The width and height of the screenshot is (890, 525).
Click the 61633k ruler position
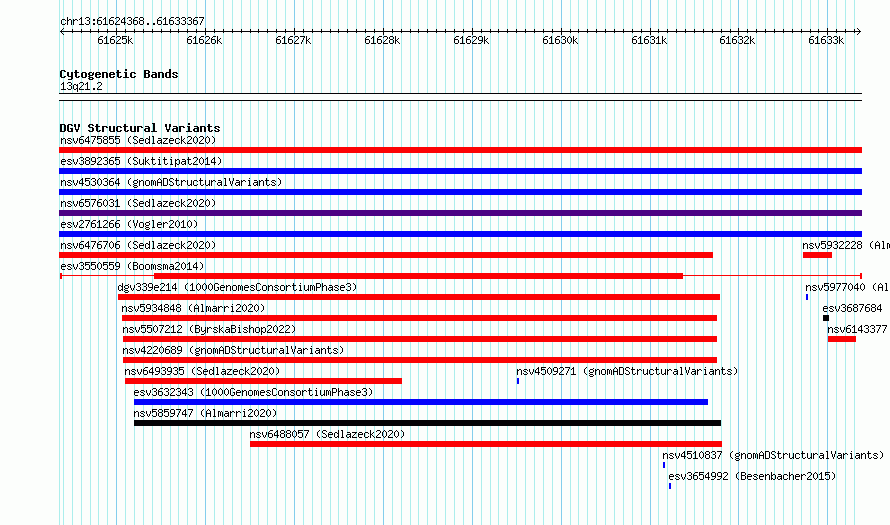point(826,40)
